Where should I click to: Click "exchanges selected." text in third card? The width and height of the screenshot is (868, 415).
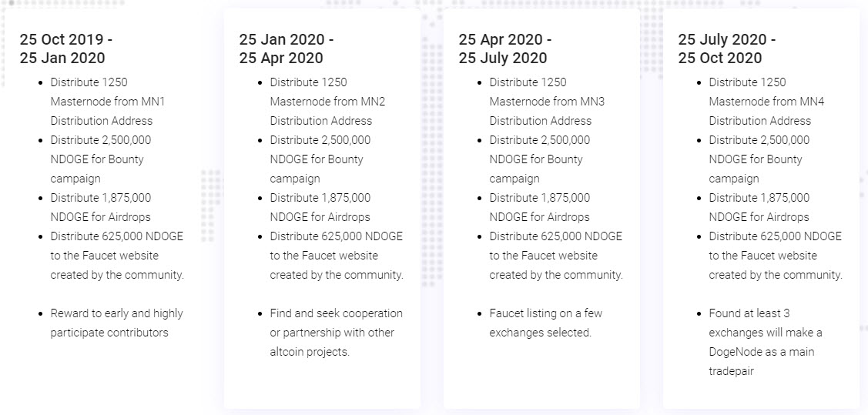541,333
